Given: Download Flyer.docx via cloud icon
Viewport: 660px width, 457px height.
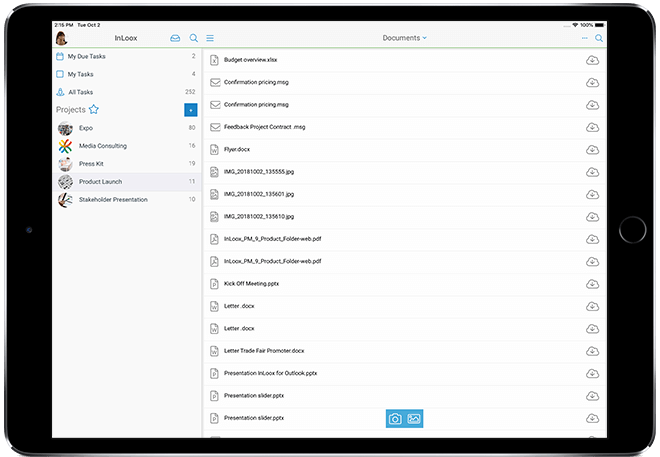Looking at the screenshot, I should pyautogui.click(x=592, y=150).
